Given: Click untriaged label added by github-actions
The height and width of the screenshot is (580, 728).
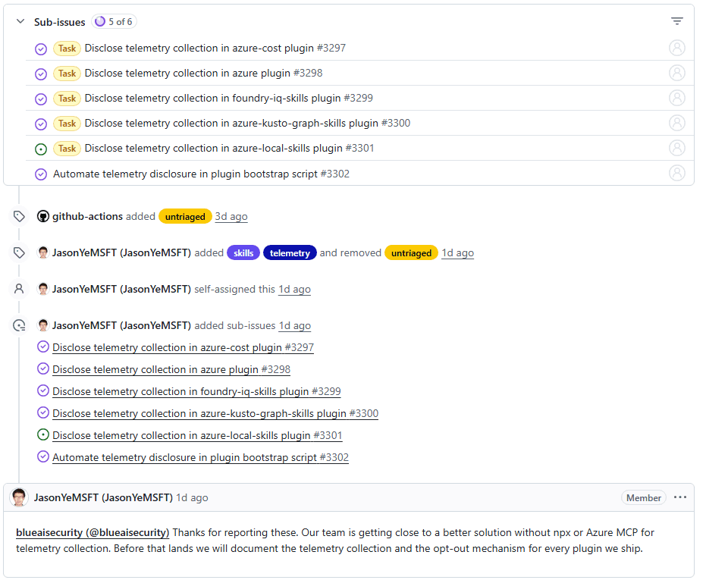Looking at the screenshot, I should click(185, 217).
